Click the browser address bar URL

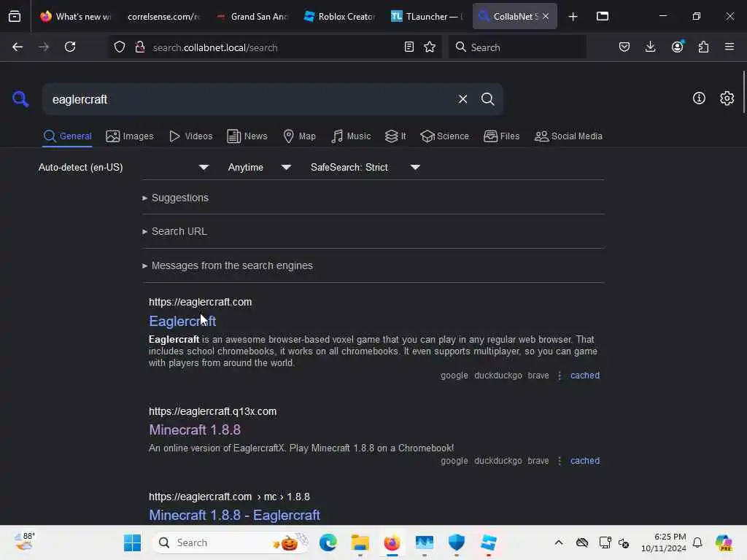click(274, 47)
